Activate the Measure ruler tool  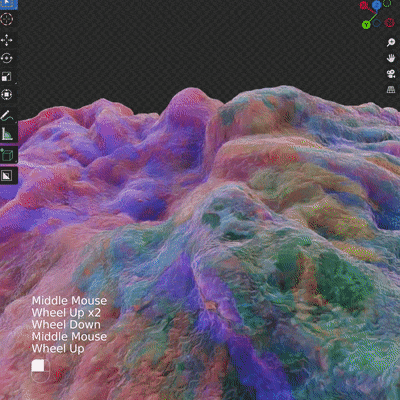[x=7, y=134]
